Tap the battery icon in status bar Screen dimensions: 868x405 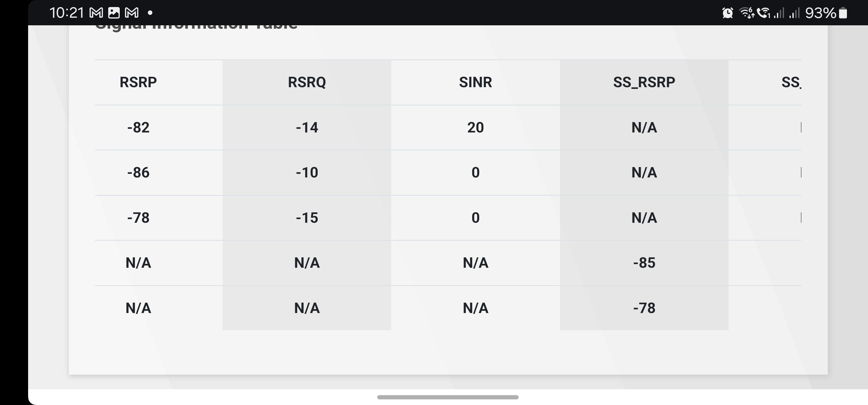click(x=843, y=13)
